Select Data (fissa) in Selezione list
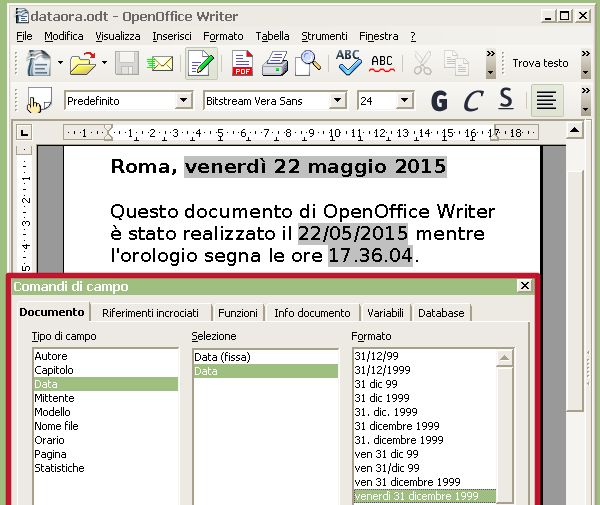 click(266, 357)
